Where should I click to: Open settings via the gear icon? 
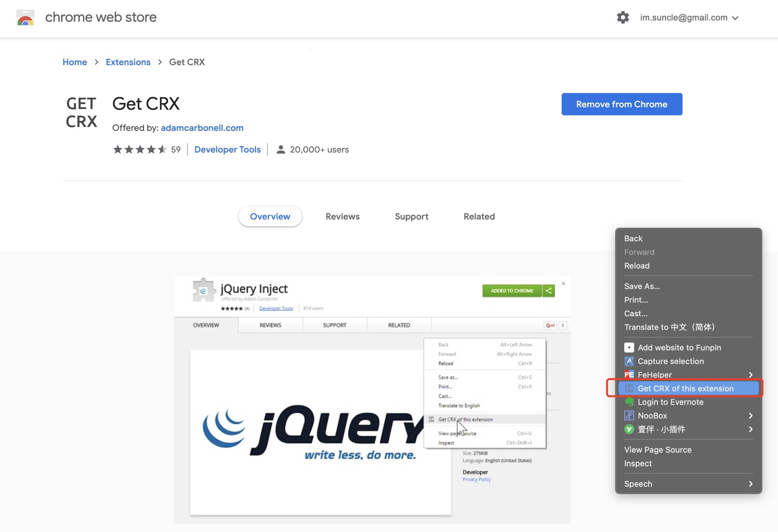pos(623,17)
